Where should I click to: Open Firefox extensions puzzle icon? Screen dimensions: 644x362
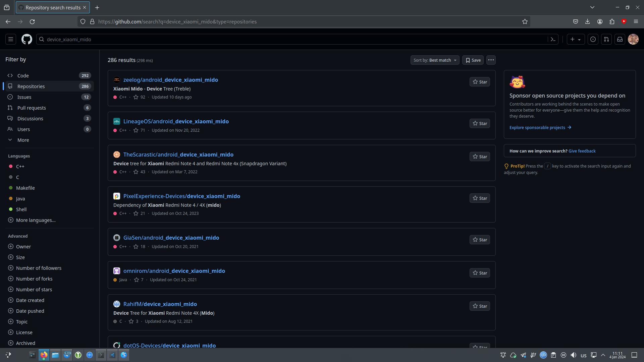(x=612, y=21)
